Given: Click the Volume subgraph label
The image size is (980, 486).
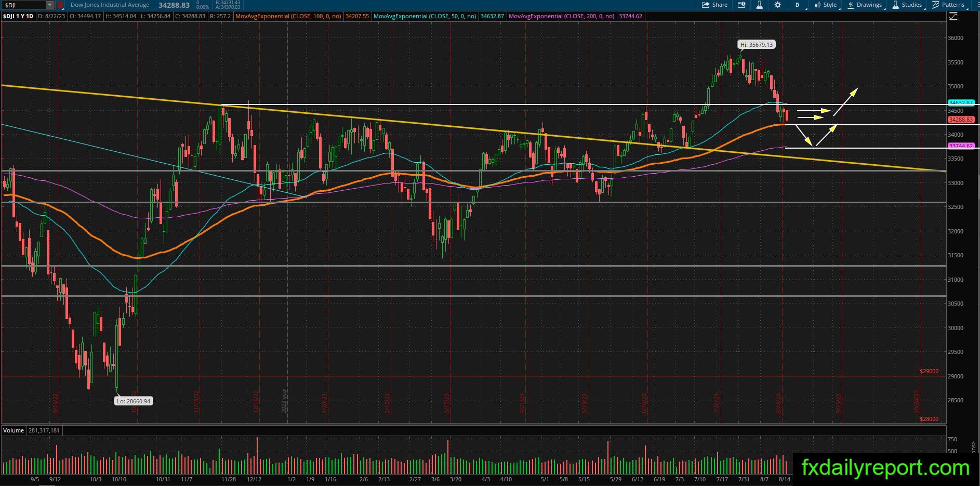Looking at the screenshot, I should click(14, 430).
